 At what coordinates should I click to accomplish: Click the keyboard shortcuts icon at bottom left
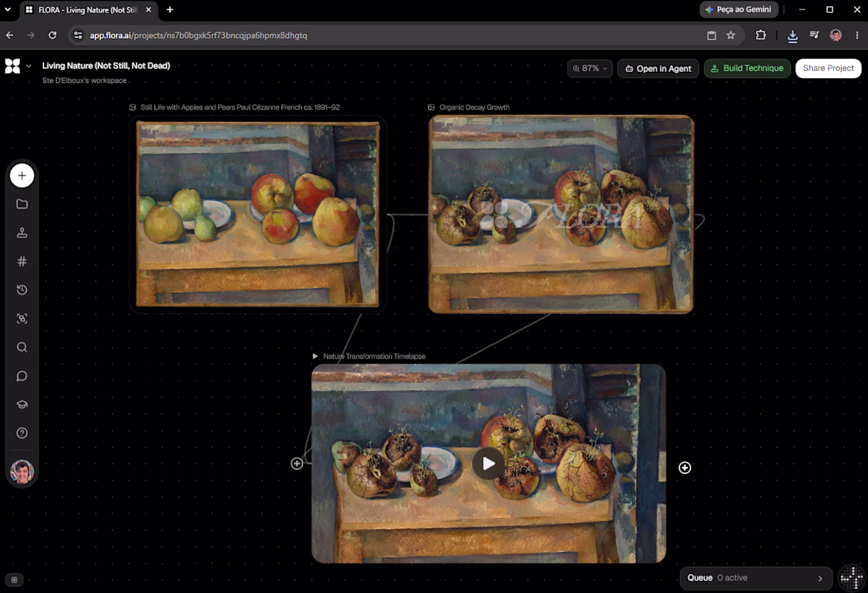point(14,580)
